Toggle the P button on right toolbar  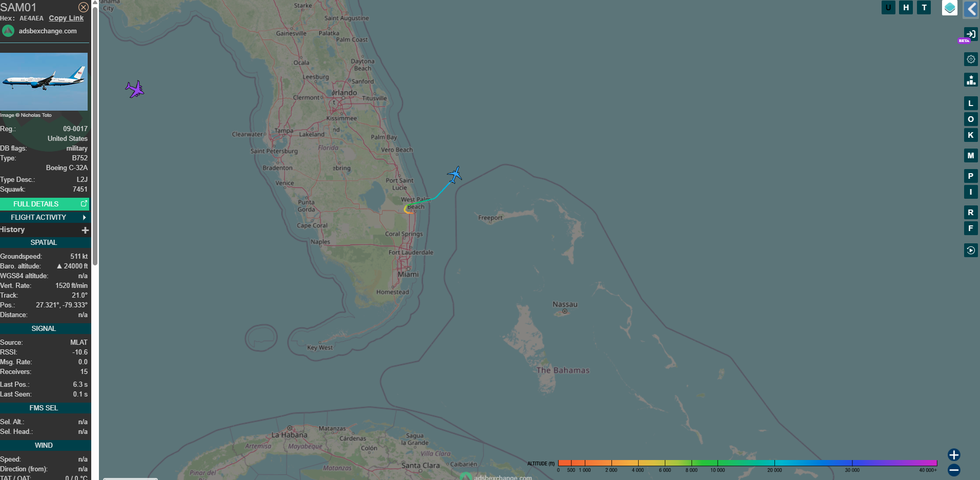click(x=971, y=176)
